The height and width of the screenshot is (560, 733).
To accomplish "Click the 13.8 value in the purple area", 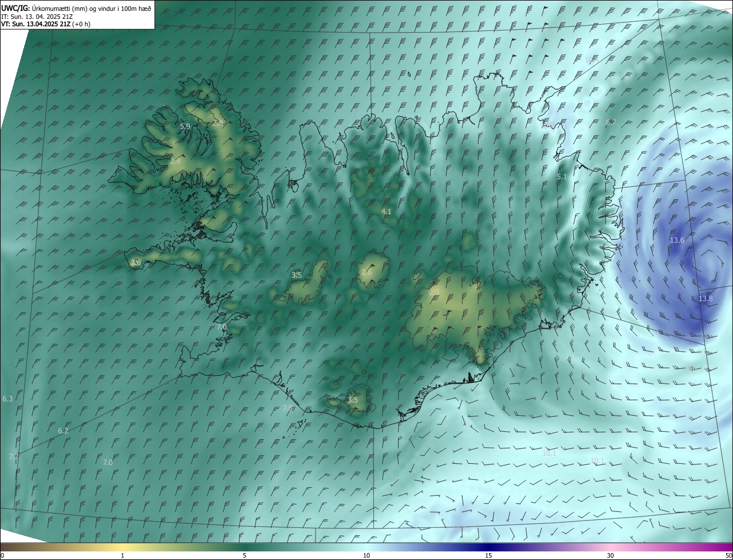I will coord(706,299).
